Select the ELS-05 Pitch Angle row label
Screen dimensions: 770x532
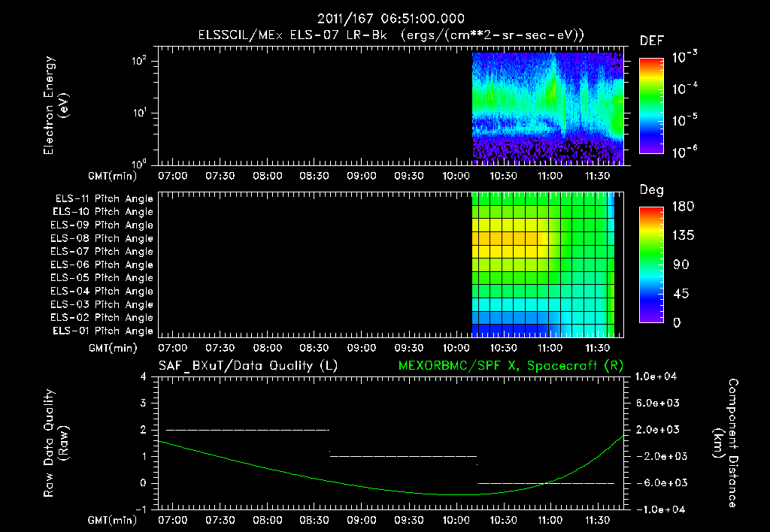102,278
